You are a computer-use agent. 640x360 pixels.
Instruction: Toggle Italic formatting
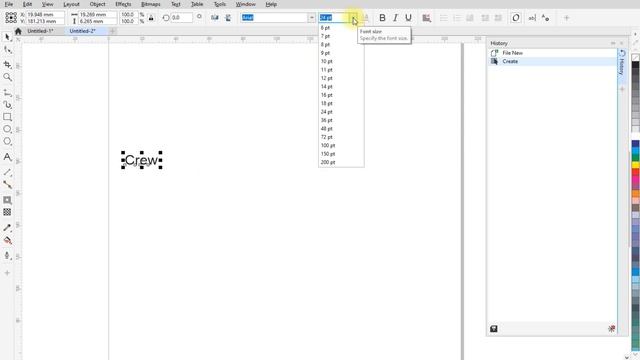pyautogui.click(x=395, y=18)
